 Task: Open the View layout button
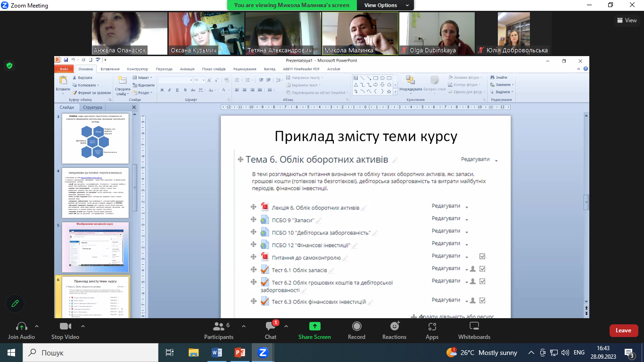627,20
